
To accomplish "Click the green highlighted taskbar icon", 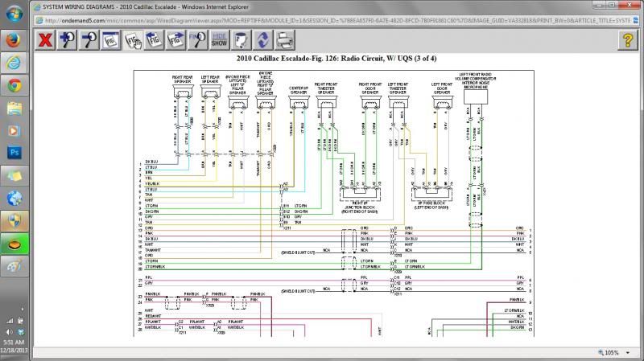I will pyautogui.click(x=14, y=244).
